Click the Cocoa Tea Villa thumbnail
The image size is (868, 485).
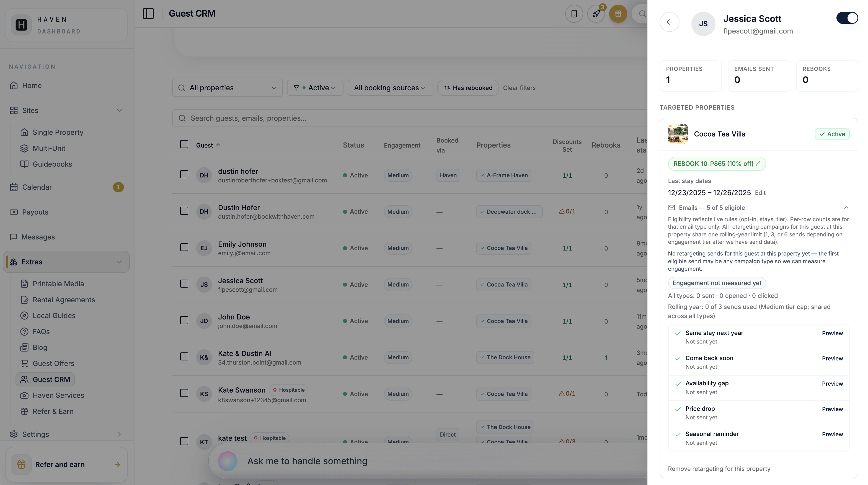(x=678, y=134)
